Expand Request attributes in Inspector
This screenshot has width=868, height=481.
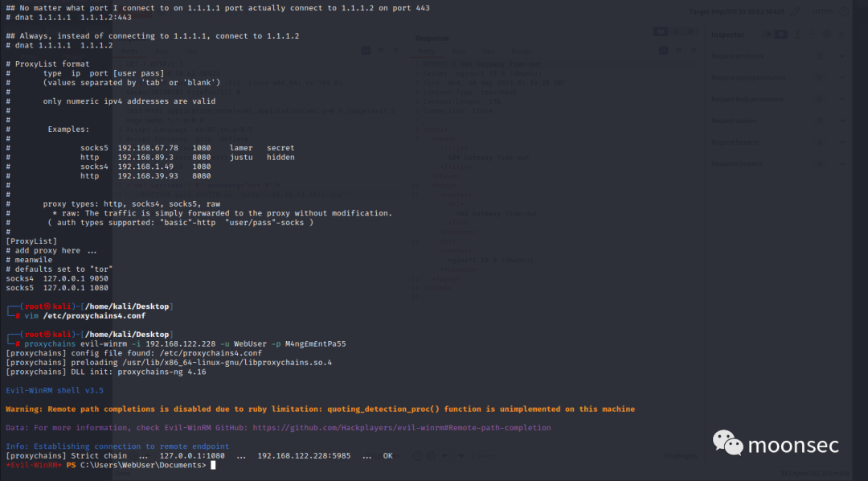coord(842,56)
